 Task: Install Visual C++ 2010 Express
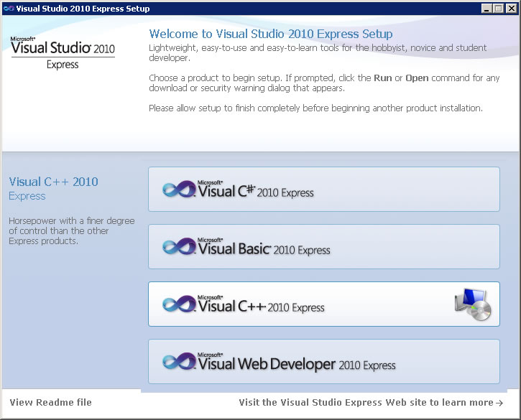pos(324,304)
